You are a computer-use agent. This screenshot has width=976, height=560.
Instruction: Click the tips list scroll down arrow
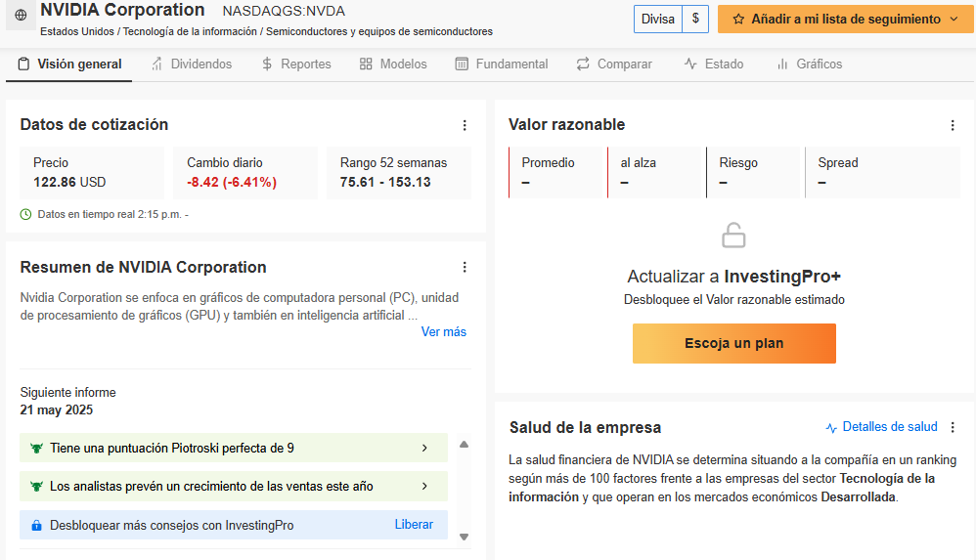[464, 537]
